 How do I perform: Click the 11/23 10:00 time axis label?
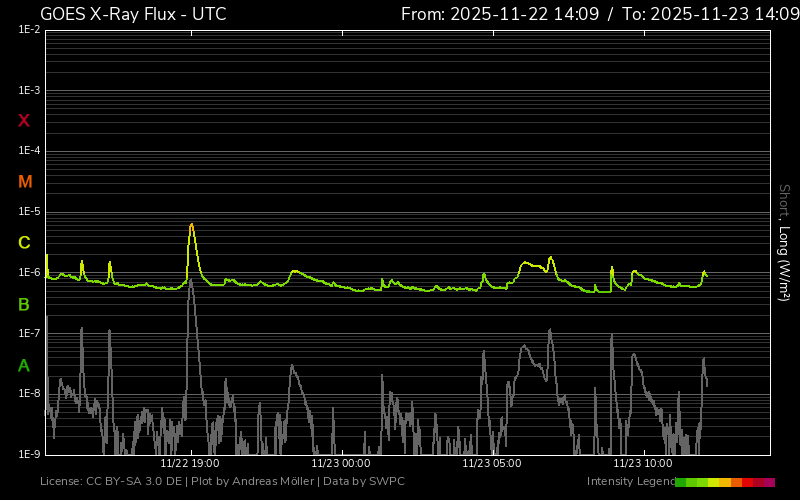point(643,464)
